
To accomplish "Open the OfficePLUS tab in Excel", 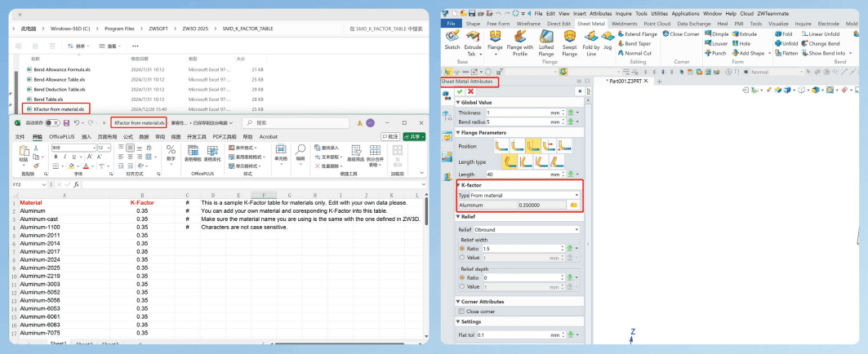I will (61, 136).
